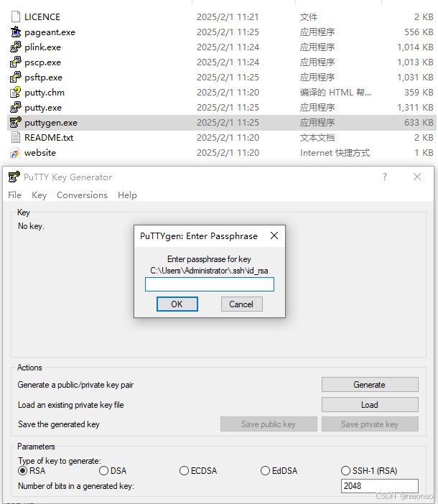Focus the passphrase input field
The width and height of the screenshot is (438, 504).
(210, 284)
